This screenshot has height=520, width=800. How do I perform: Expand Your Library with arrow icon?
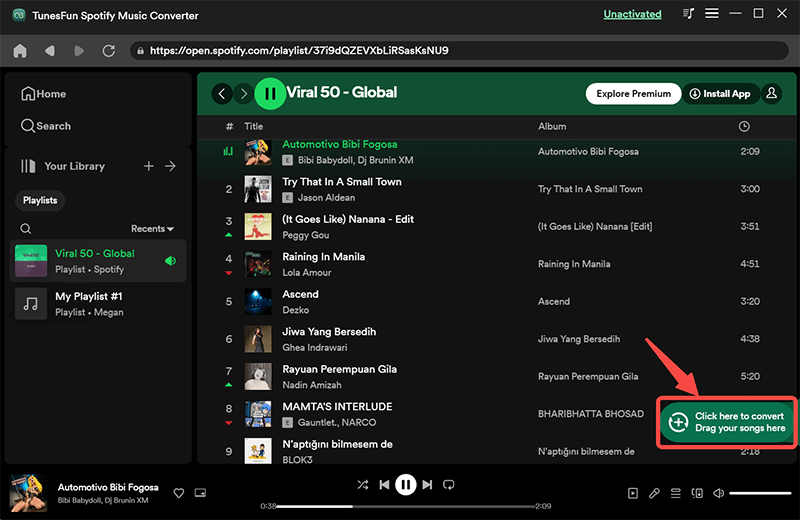point(170,166)
